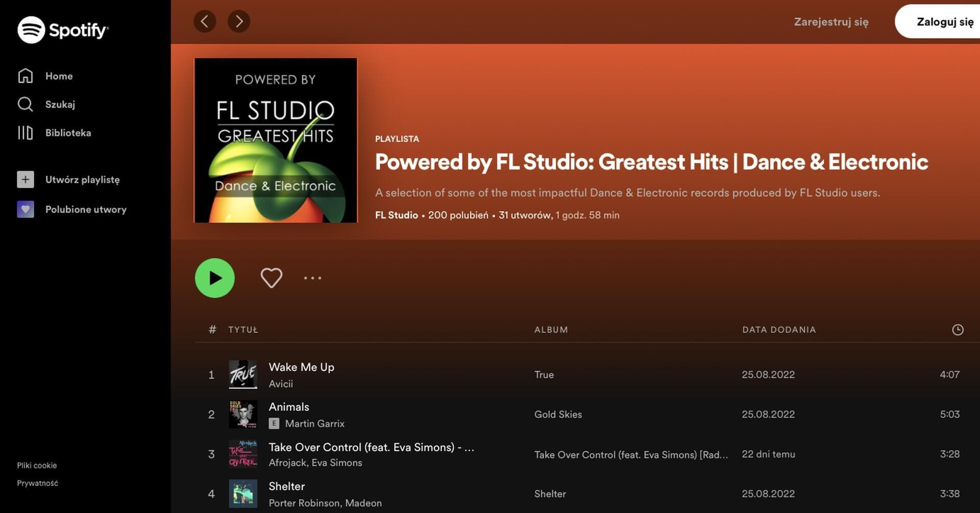Open the Madeon artist link

pyautogui.click(x=363, y=503)
